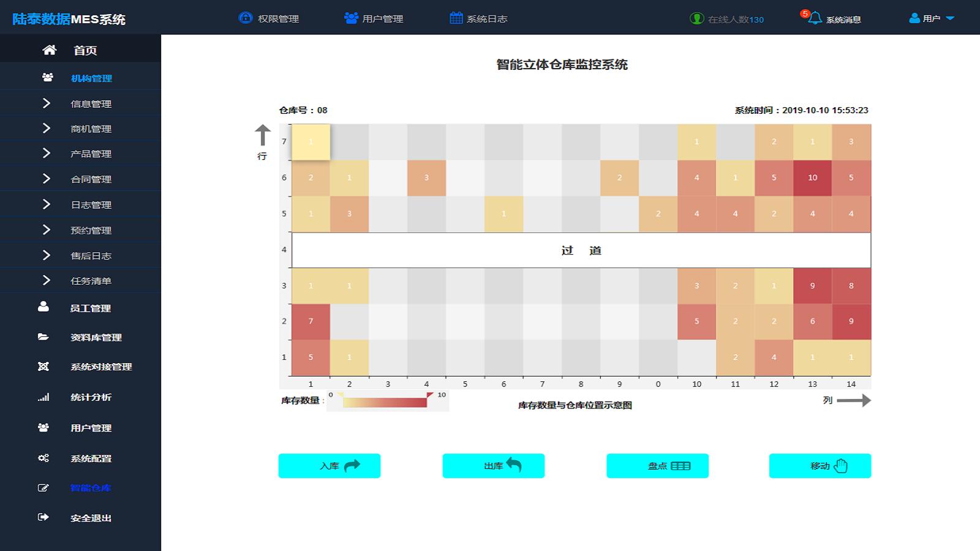The height and width of the screenshot is (551, 980).
Task: Click 系统消息 text in top bar
Action: pos(843,20)
